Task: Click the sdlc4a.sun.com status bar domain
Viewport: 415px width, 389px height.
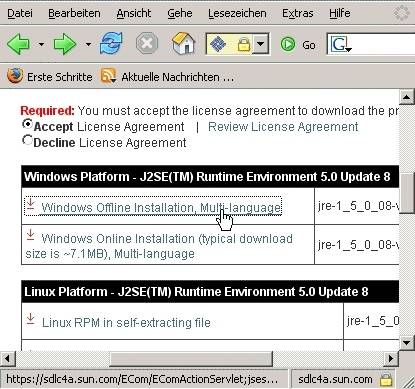Action: click(335, 379)
